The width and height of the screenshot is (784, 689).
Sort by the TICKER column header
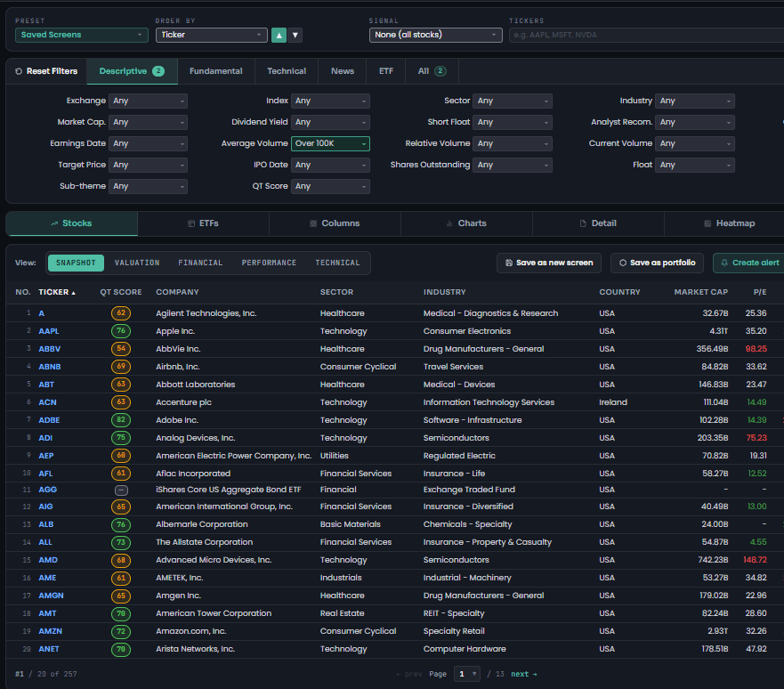tap(57, 293)
